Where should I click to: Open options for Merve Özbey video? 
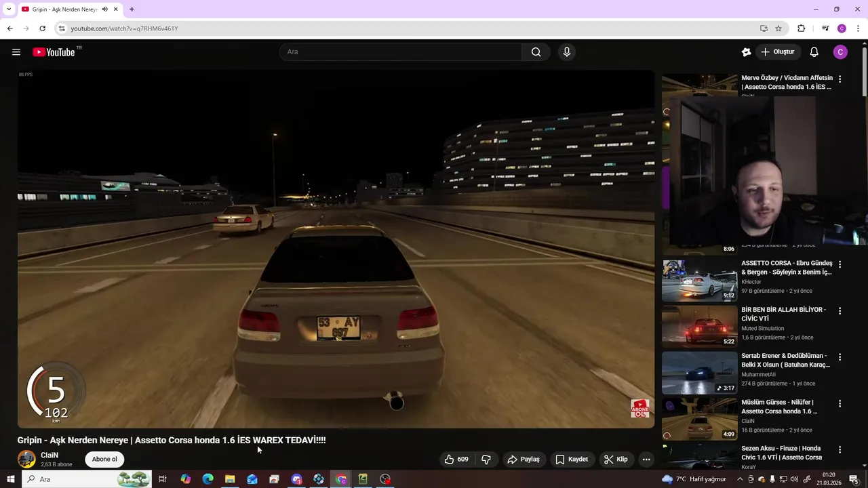click(x=840, y=79)
